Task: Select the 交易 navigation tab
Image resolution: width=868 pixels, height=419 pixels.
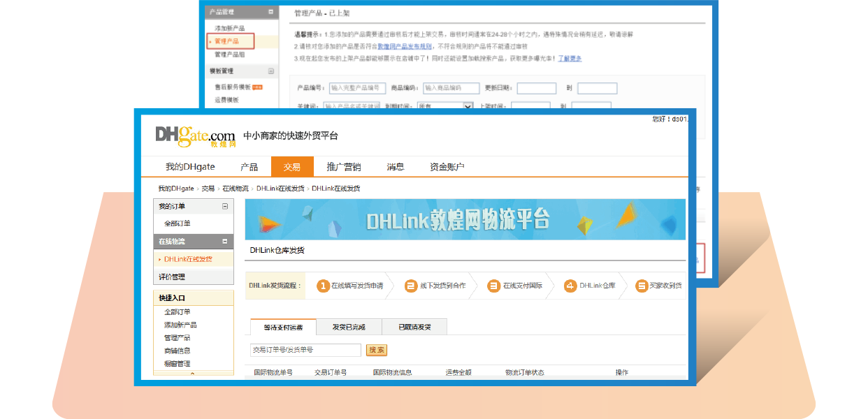Action: tap(292, 167)
